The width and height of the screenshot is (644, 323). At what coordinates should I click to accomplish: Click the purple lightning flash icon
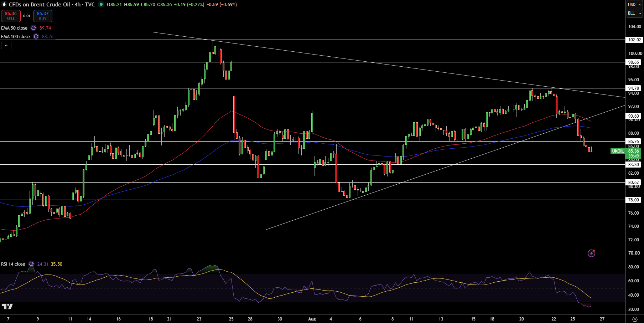point(591,253)
